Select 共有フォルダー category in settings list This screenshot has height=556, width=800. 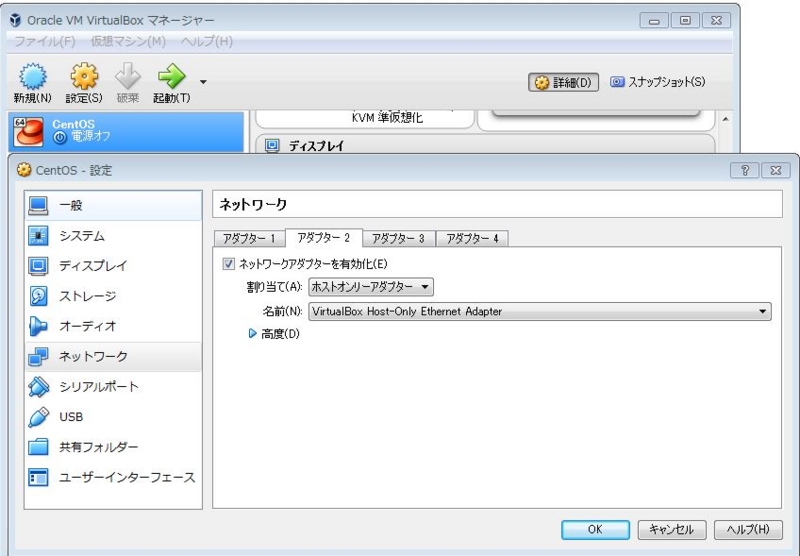[x=113, y=447]
